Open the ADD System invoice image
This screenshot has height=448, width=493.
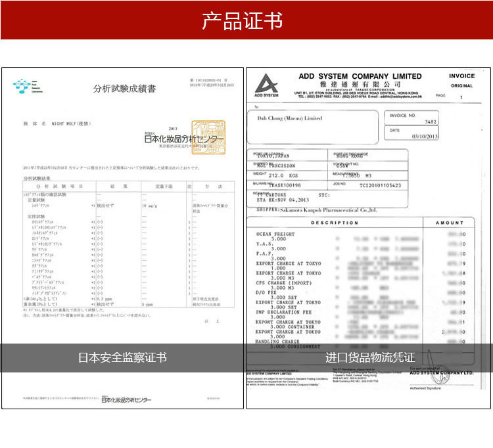369,238
